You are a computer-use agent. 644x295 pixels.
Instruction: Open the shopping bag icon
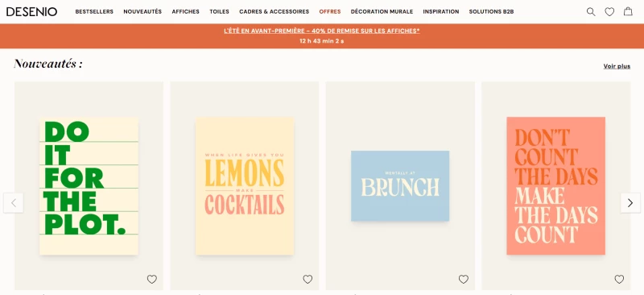[628, 11]
